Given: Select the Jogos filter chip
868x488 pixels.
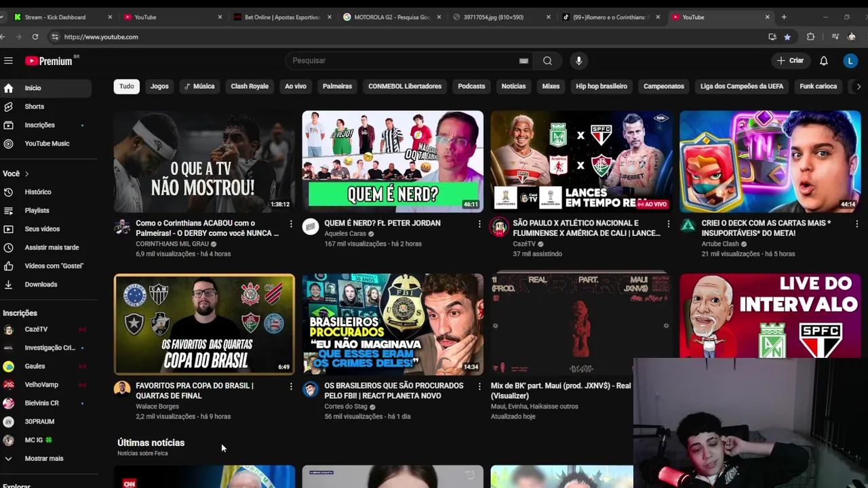Looking at the screenshot, I should pos(159,86).
